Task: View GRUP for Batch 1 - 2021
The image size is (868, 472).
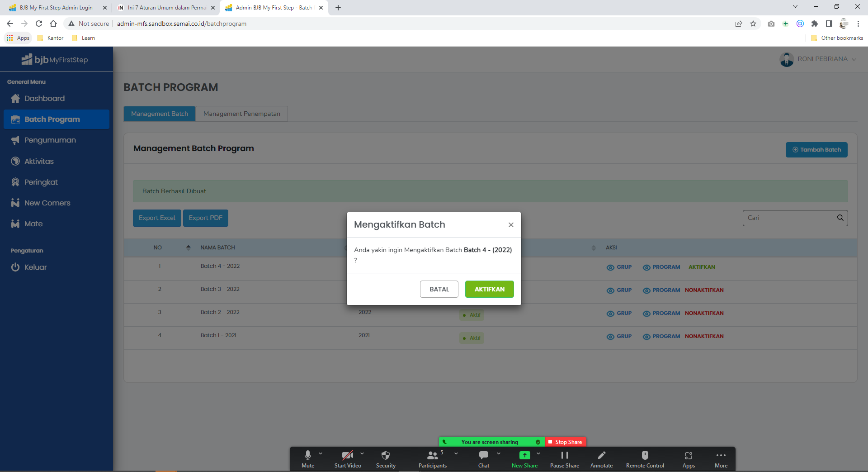Action: [619, 336]
